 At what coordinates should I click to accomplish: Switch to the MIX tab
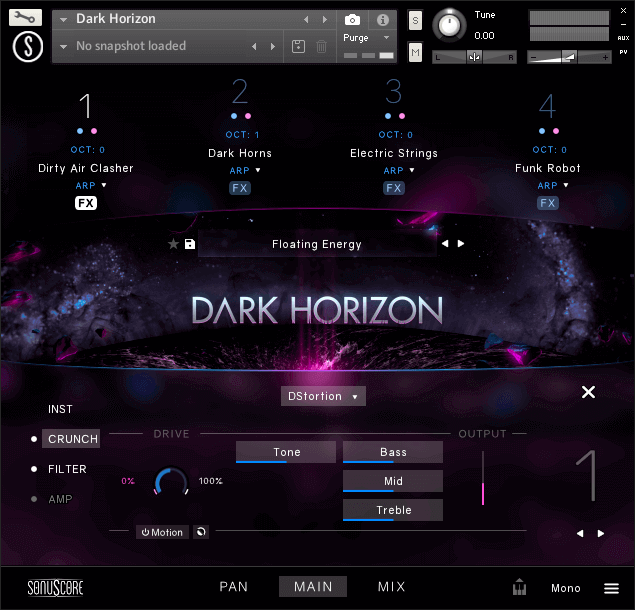[x=392, y=587]
